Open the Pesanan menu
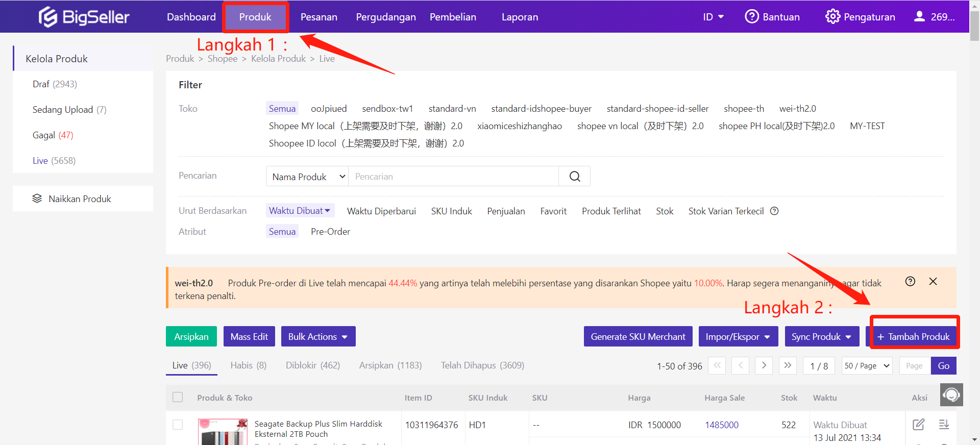980x445 pixels. [x=318, y=17]
